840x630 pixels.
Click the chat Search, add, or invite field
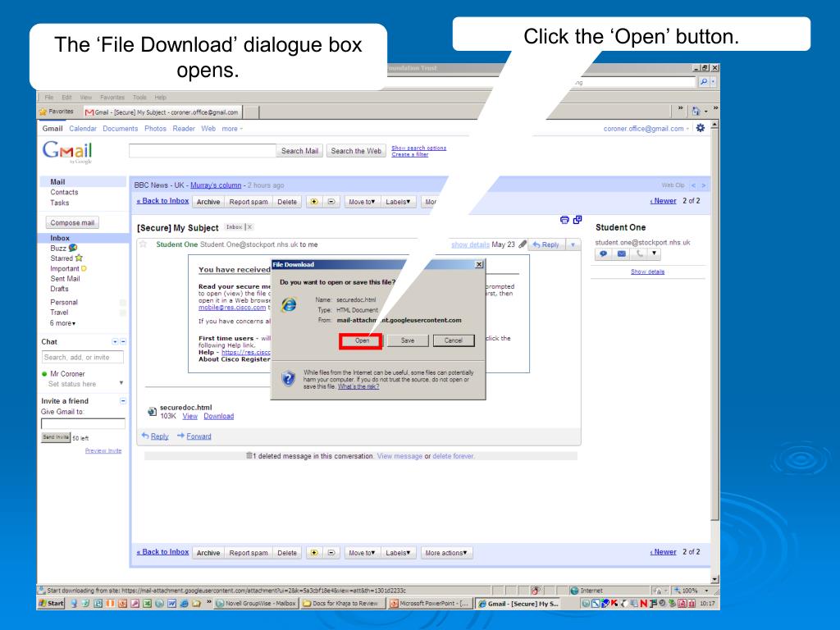pos(83,358)
